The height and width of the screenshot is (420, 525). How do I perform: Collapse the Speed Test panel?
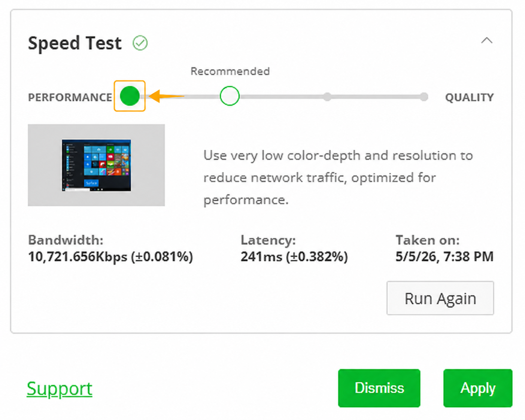(x=486, y=40)
